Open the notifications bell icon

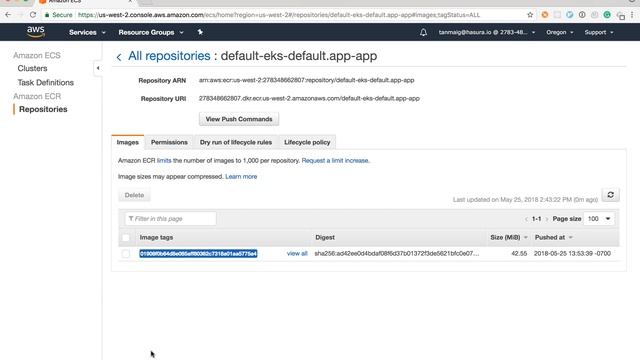coord(423,32)
